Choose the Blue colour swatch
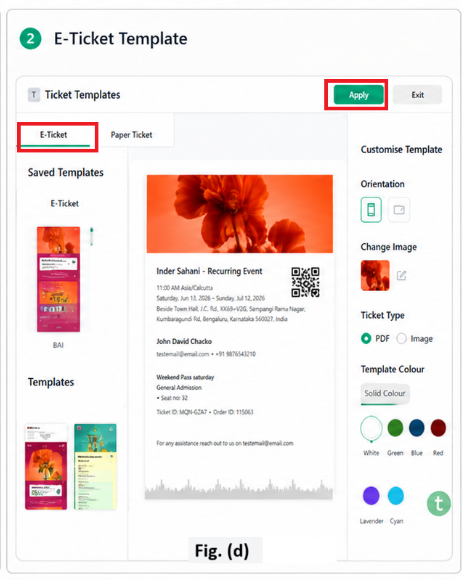This screenshot has height=580, width=462. coord(417,428)
